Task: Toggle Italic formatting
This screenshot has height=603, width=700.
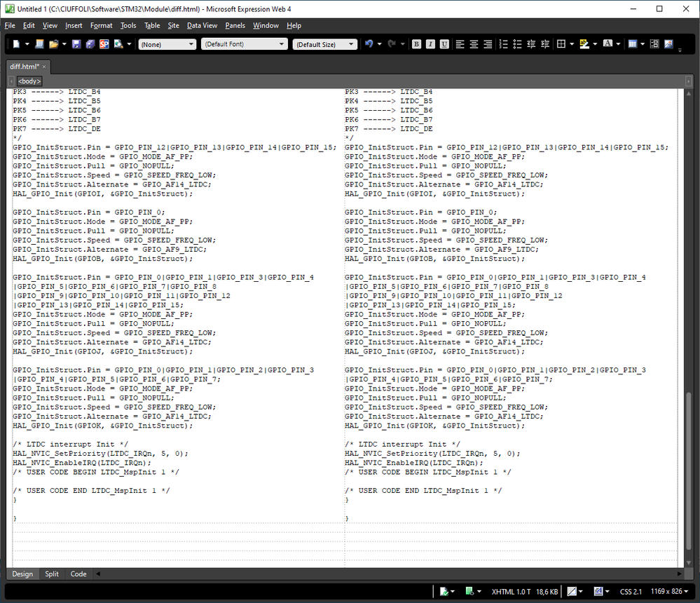Action: [430, 44]
